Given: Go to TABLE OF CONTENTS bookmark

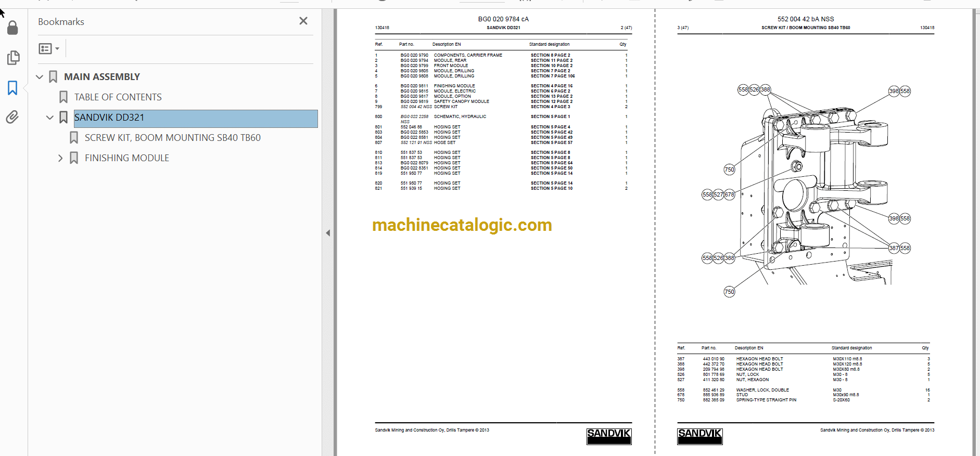Looking at the screenshot, I should [118, 97].
